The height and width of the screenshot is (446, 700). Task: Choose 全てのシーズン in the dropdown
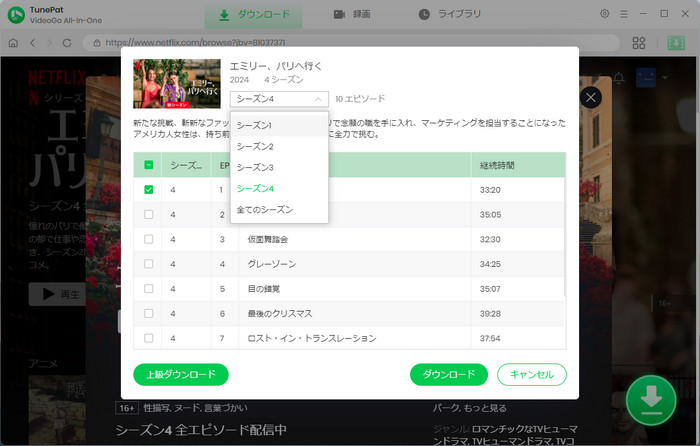[265, 209]
